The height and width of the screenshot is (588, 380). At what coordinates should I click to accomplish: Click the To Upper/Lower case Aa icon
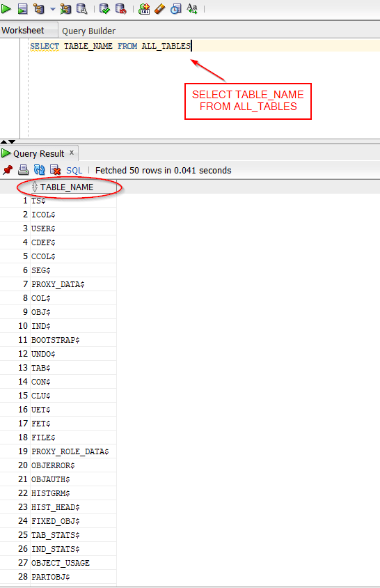(192, 8)
